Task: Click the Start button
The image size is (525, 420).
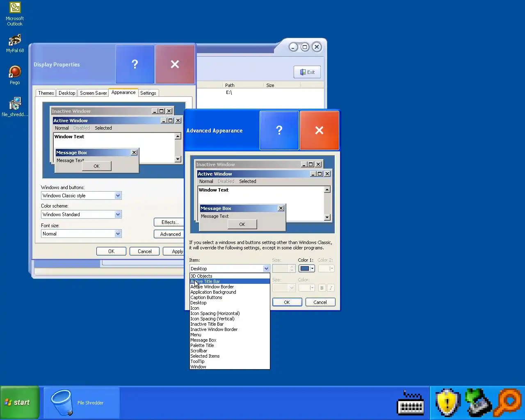Action: [19, 402]
